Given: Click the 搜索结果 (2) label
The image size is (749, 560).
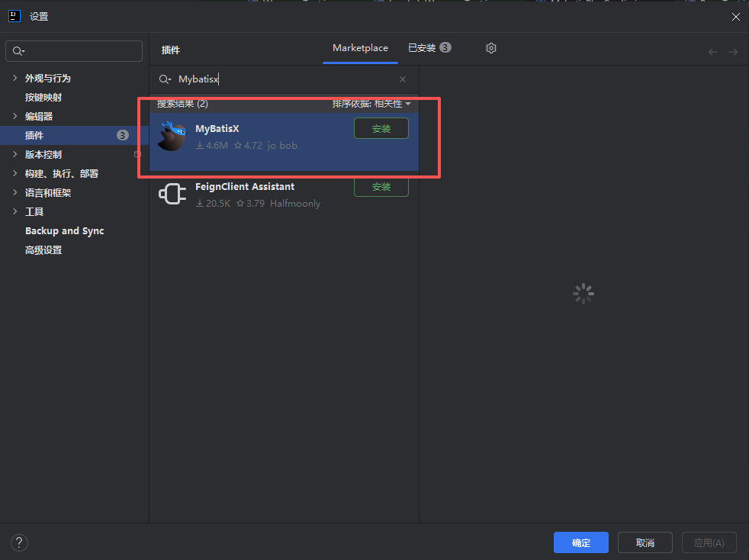Looking at the screenshot, I should coord(182,104).
